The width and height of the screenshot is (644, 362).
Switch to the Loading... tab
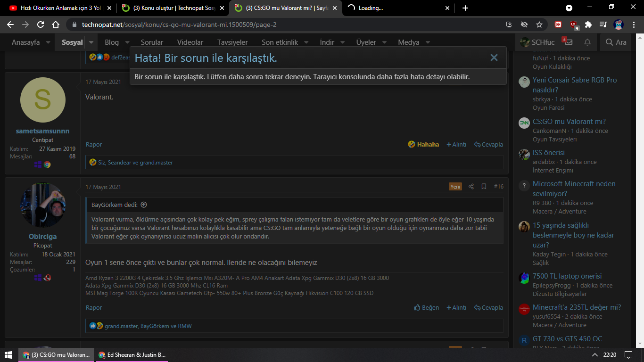(x=398, y=8)
